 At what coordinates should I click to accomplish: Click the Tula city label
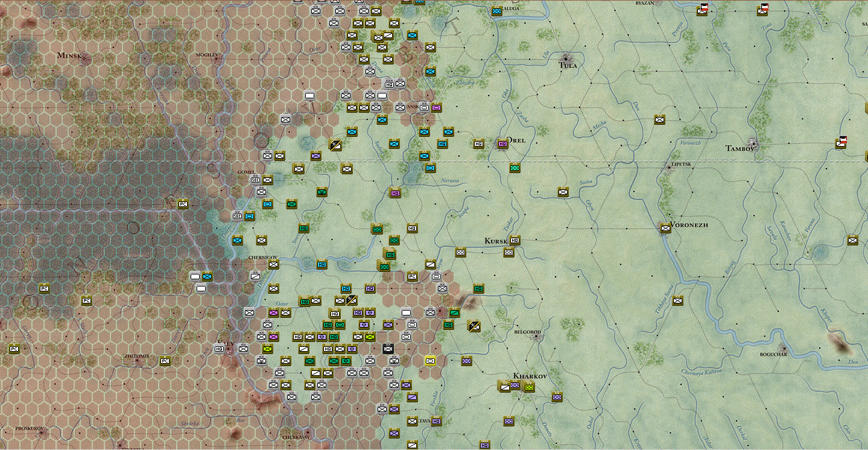568,65
